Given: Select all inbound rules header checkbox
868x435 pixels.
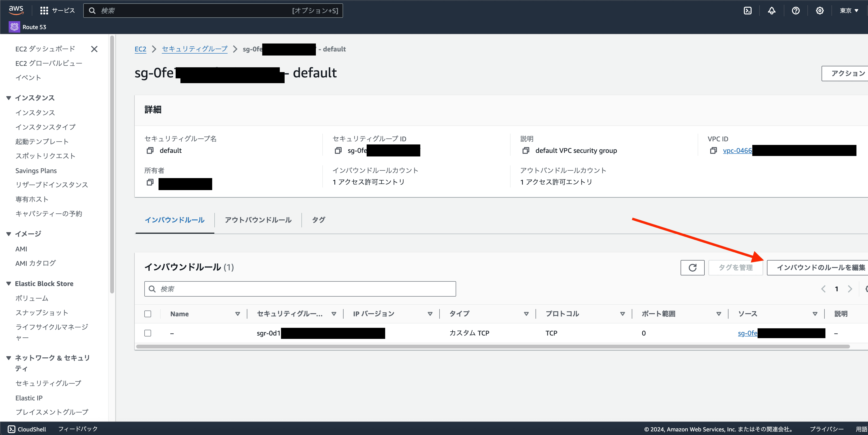Looking at the screenshot, I should coord(147,314).
